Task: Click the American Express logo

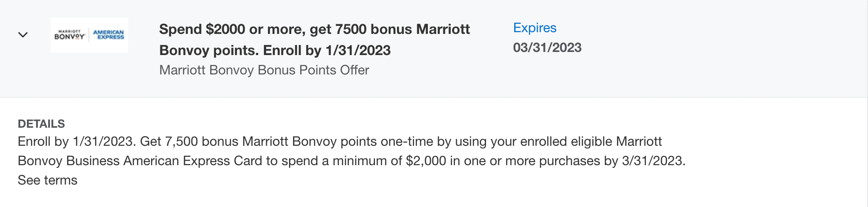Action: pyautogui.click(x=108, y=35)
